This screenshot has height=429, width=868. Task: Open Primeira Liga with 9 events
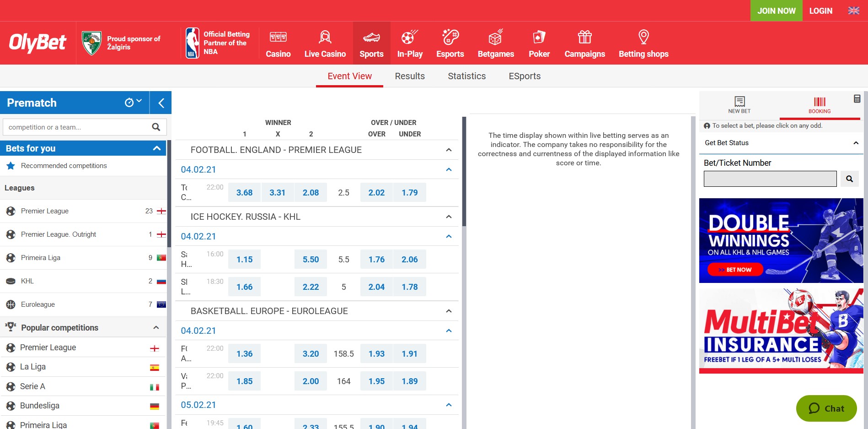pos(83,258)
